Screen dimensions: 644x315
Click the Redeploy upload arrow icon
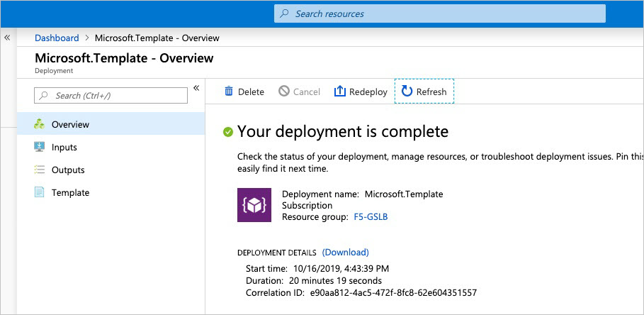click(x=340, y=92)
